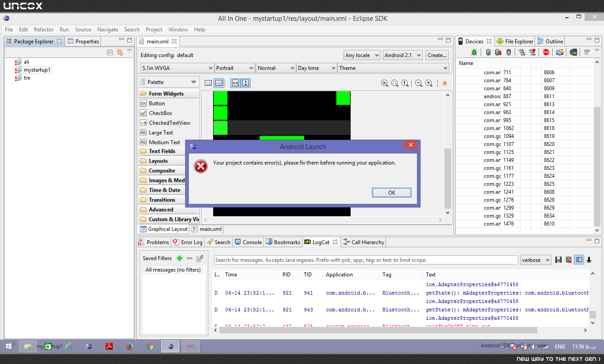Open the Android 2.1 target dropdown
The height and width of the screenshot is (364, 604).
(402, 55)
